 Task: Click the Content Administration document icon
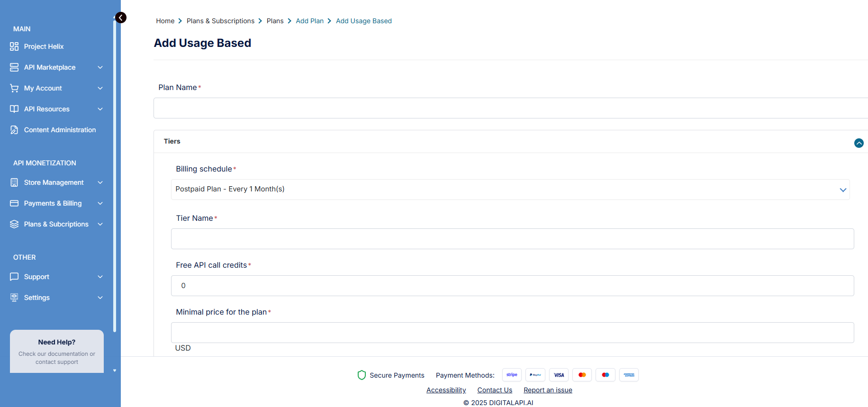[x=14, y=130]
